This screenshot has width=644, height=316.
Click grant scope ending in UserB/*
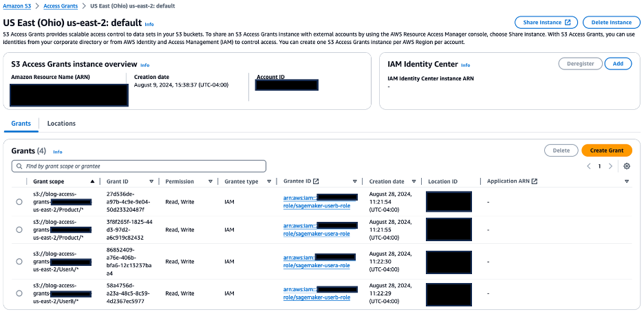tap(63, 293)
